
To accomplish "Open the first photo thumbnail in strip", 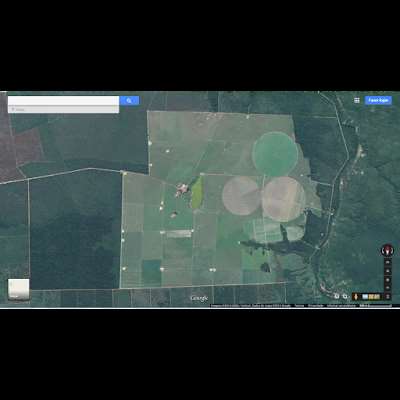I will pos(365,296).
